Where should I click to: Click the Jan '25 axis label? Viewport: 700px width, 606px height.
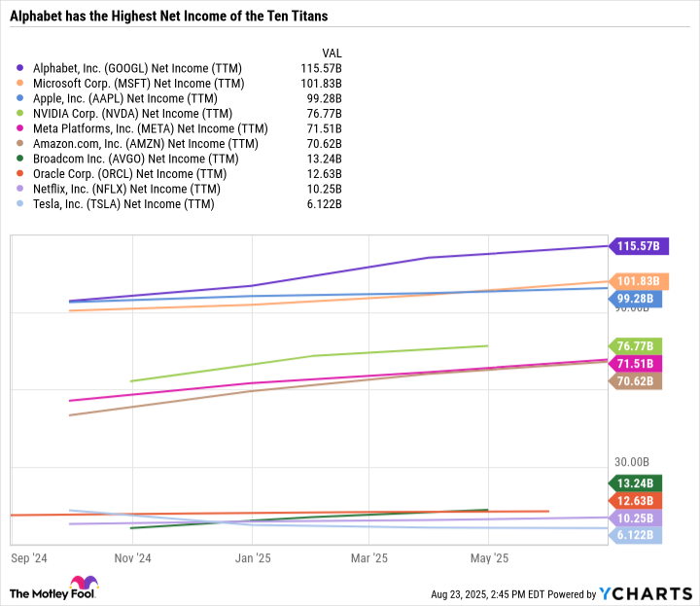(252, 558)
